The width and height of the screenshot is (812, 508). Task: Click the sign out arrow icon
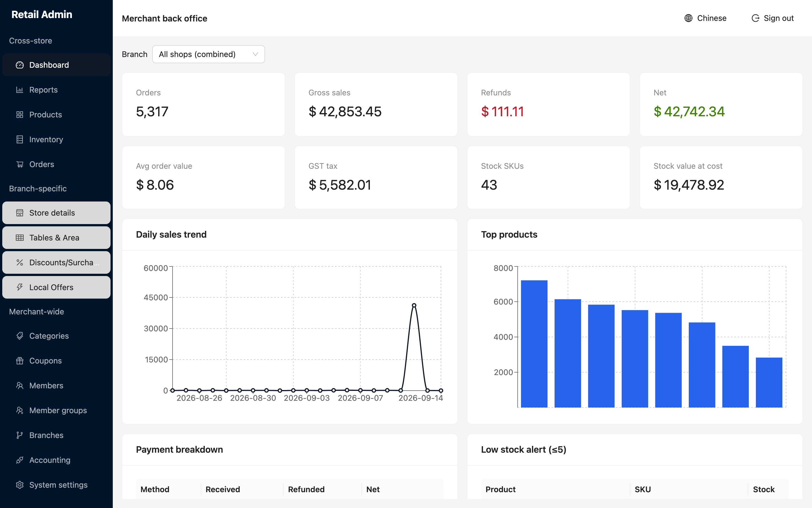click(755, 18)
